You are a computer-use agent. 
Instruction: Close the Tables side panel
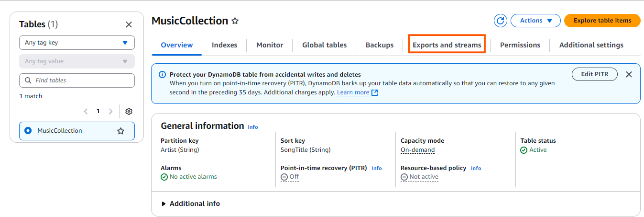pyautogui.click(x=129, y=24)
